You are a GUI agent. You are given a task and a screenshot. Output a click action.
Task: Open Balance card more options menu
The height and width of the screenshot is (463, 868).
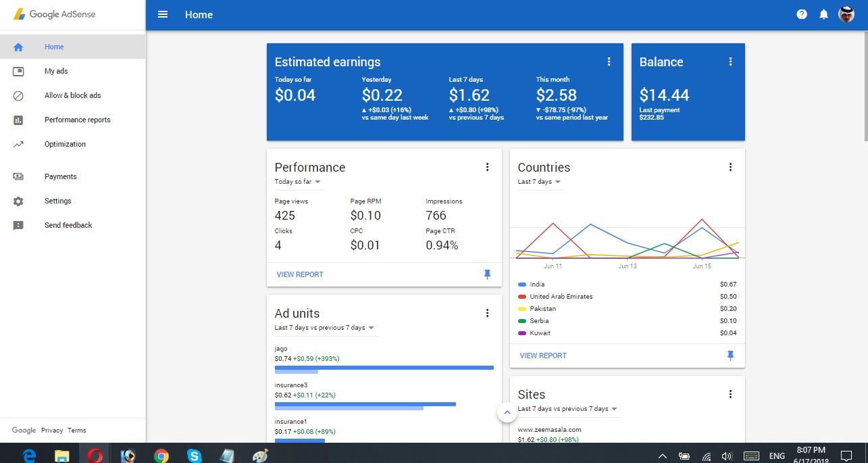click(x=730, y=62)
